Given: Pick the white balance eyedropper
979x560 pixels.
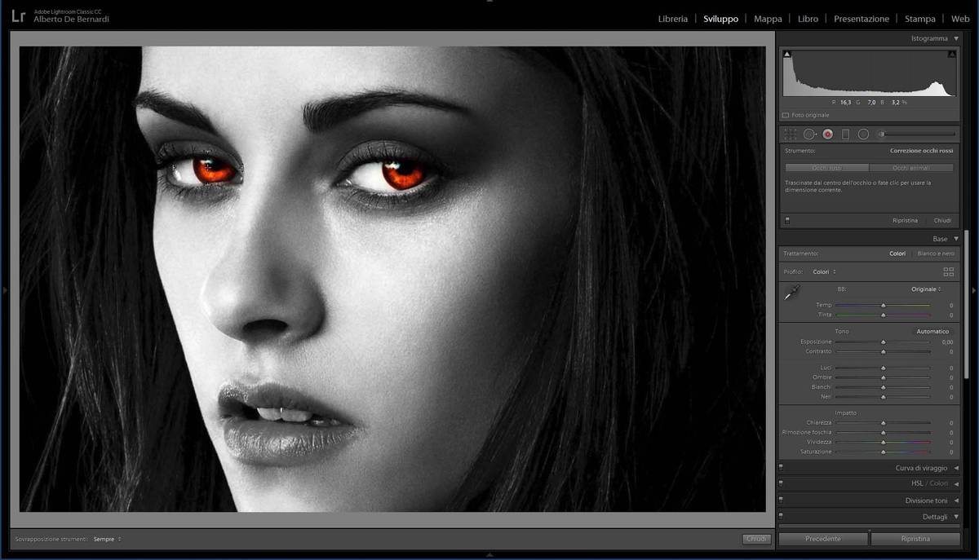Looking at the screenshot, I should pos(791,293).
